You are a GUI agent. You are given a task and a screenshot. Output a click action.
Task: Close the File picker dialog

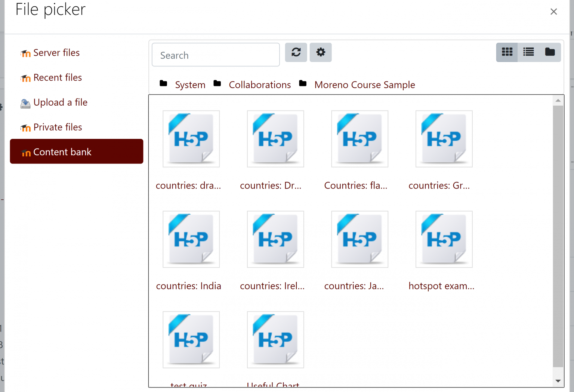553,12
